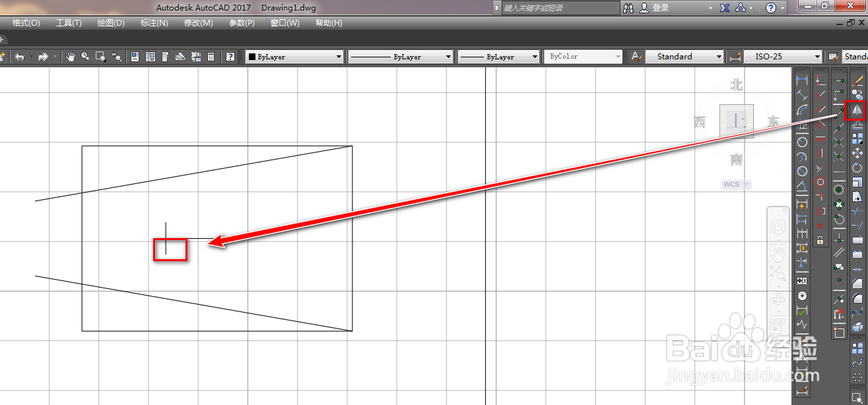868x405 pixels.
Task: Select the Array tool
Action: point(857,138)
